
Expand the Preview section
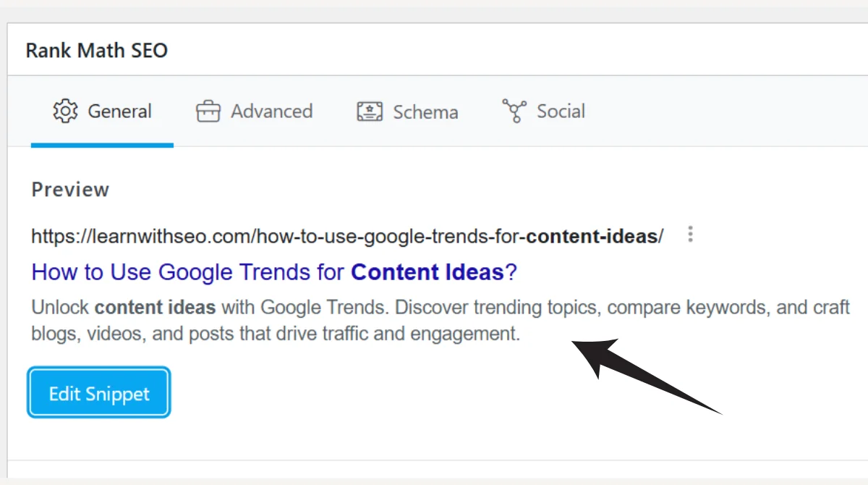(x=70, y=189)
